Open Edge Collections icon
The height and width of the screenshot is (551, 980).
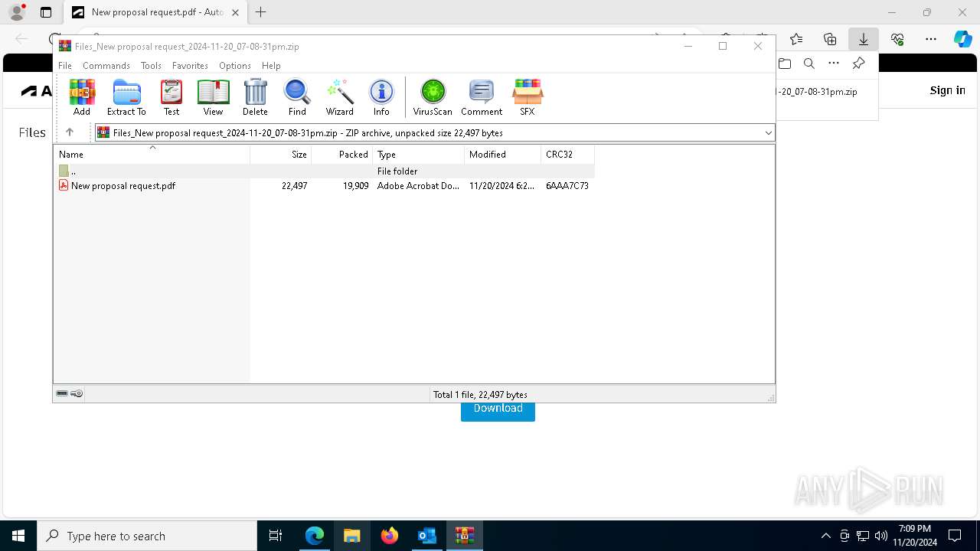[830, 39]
